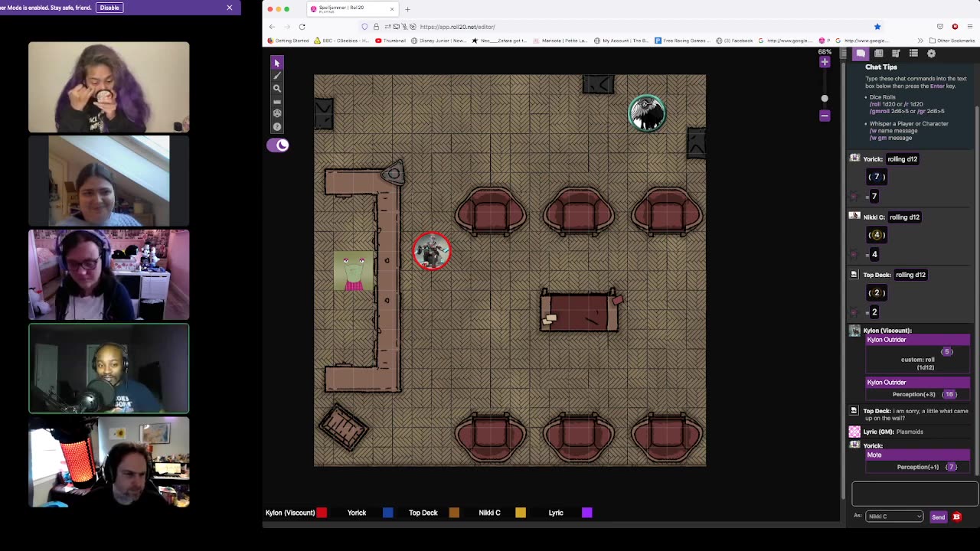The height and width of the screenshot is (551, 980).
Task: Close the mode notification banner with X
Action: [229, 8]
